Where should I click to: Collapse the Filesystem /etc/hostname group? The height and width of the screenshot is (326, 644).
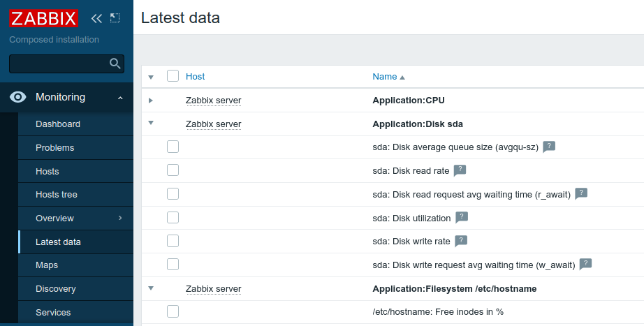tap(151, 288)
